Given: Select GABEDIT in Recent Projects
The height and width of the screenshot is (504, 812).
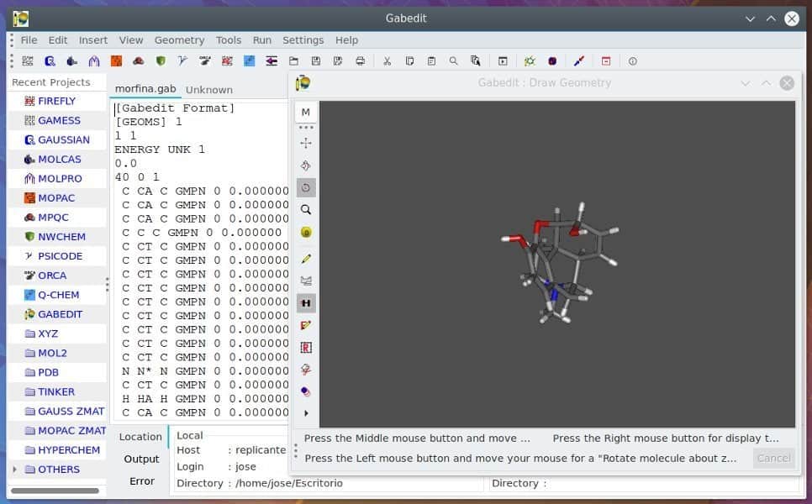Looking at the screenshot, I should [x=57, y=314].
